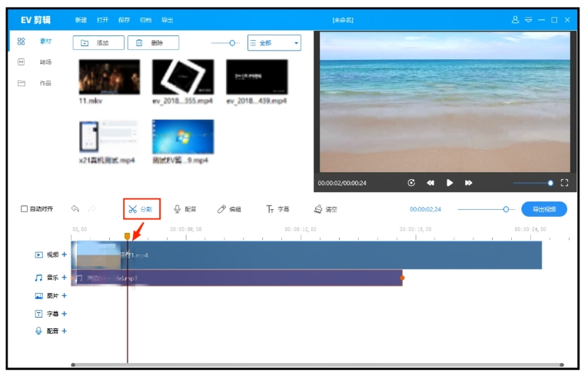Open the 全部 filter dropdown
588x376 pixels.
274,43
